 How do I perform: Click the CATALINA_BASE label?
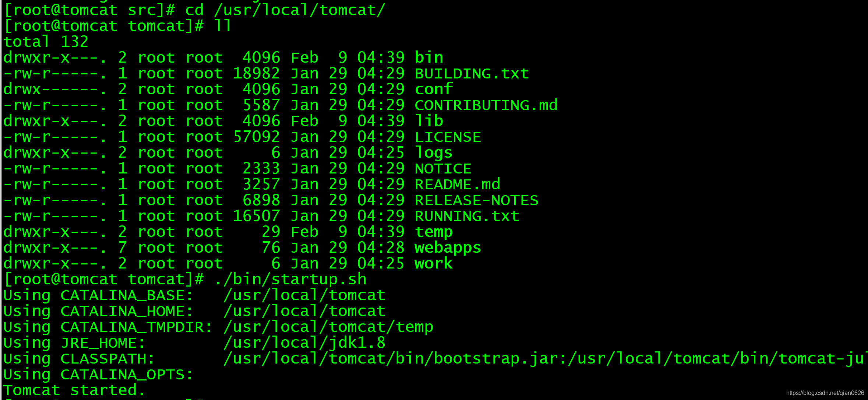[x=127, y=295]
